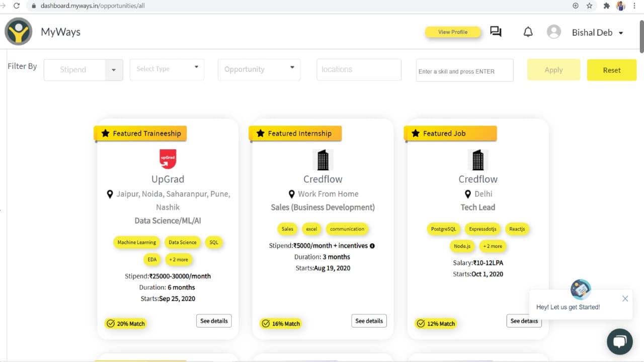Open the Select Type dropdown
The width and height of the screenshot is (644, 362).
click(167, 69)
